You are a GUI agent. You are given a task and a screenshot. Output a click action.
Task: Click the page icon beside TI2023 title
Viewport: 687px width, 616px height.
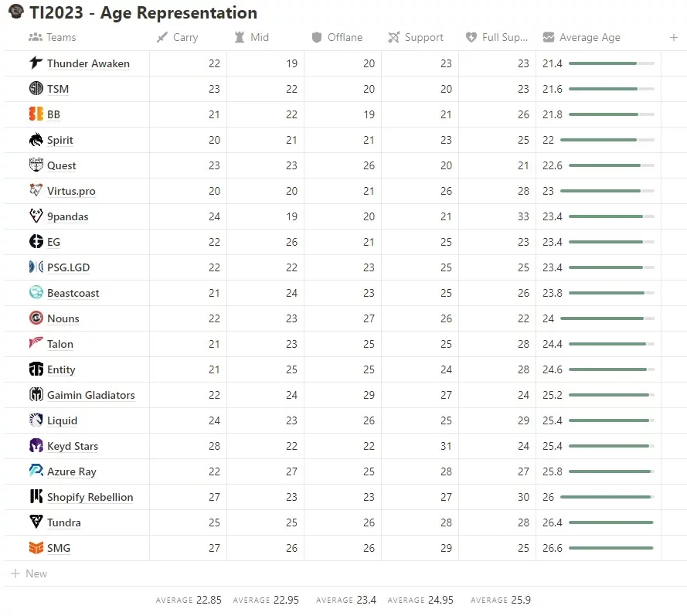pyautogui.click(x=15, y=13)
